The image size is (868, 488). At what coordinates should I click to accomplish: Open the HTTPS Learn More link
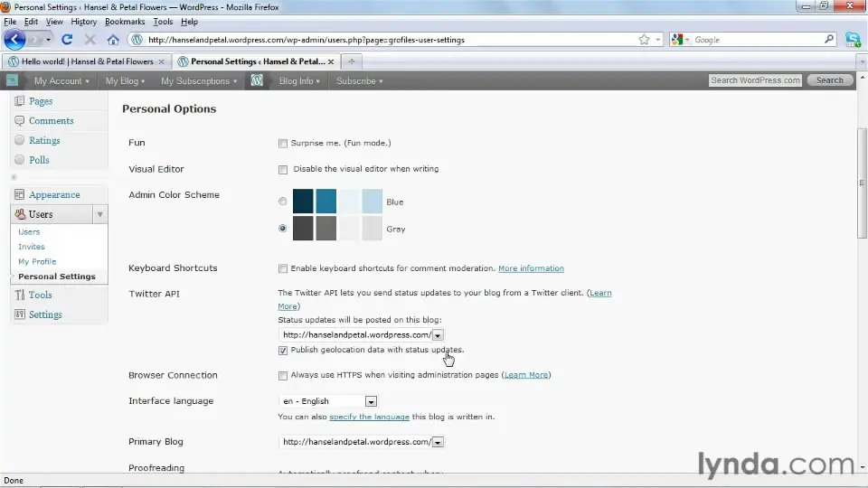(x=526, y=375)
